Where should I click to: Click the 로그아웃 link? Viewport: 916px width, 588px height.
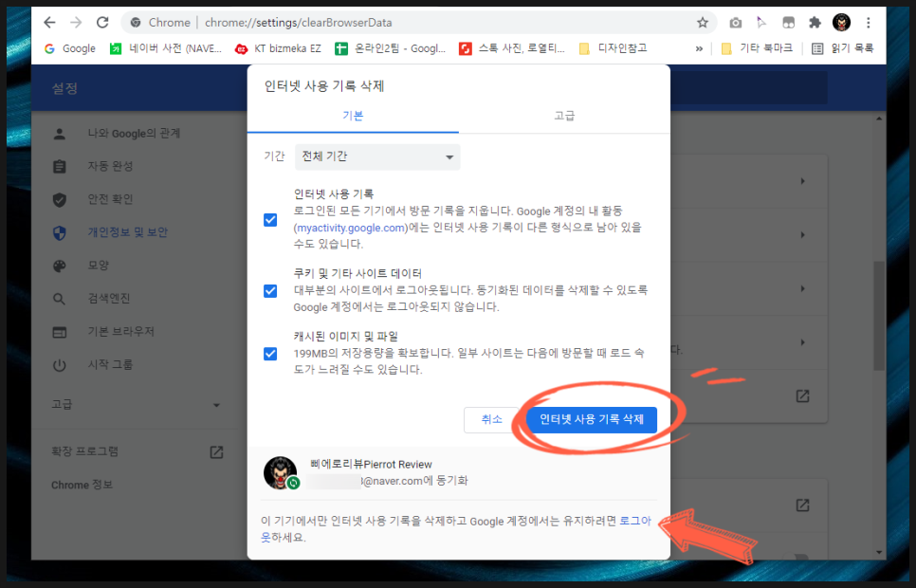635,521
